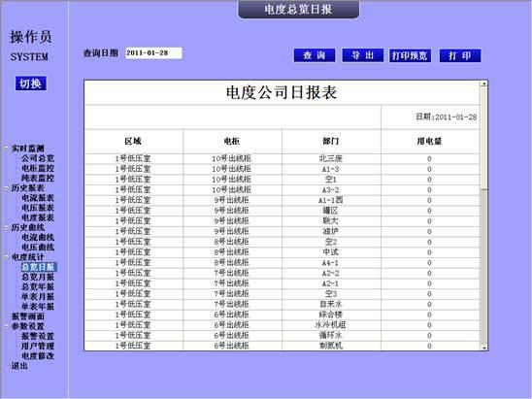The width and height of the screenshot is (532, 399).
Task: Open 总览月报 monthly report
Action: (x=38, y=277)
